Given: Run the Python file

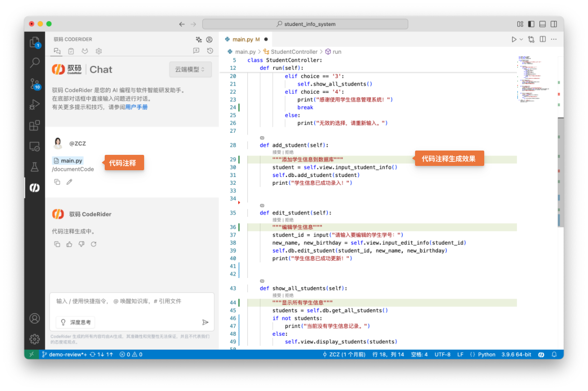Looking at the screenshot, I should pos(514,39).
